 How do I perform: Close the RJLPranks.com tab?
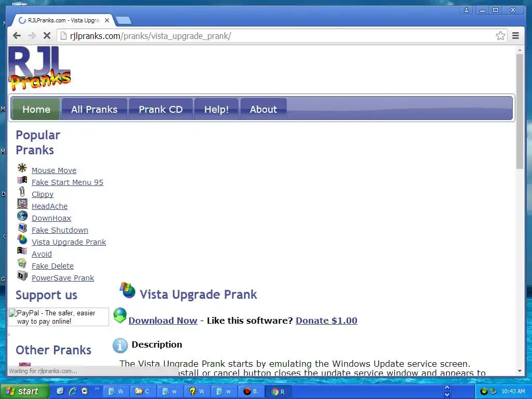[107, 20]
